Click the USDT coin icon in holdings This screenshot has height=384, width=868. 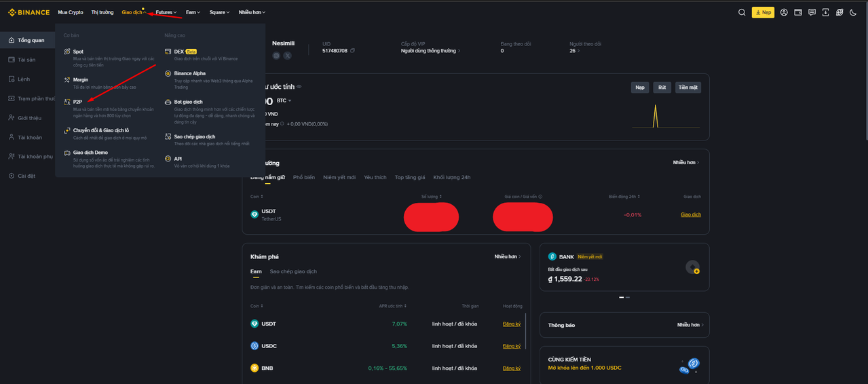[x=254, y=214]
